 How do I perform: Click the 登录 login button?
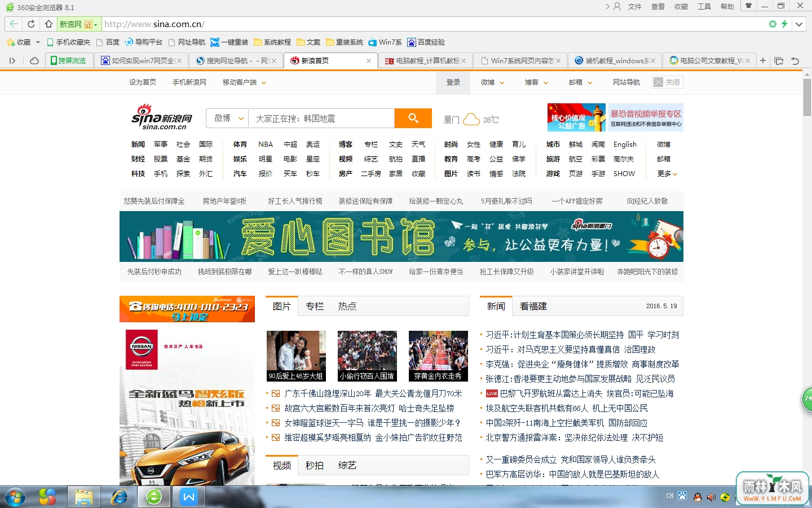(453, 82)
